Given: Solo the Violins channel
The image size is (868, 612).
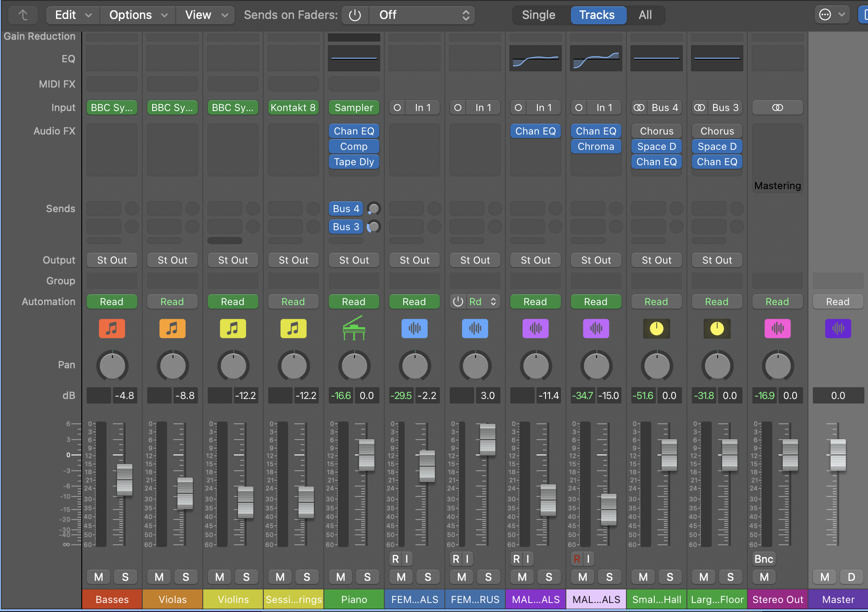Looking at the screenshot, I should pyautogui.click(x=246, y=577).
